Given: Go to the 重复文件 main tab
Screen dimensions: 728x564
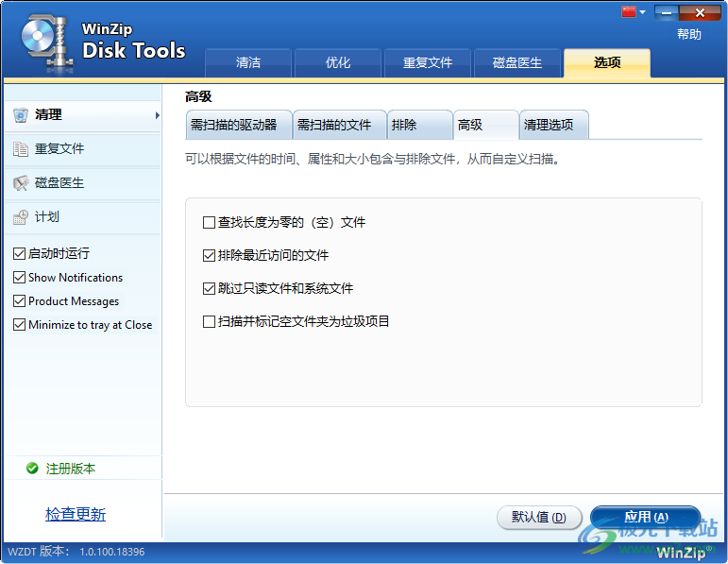Looking at the screenshot, I should coord(428,62).
